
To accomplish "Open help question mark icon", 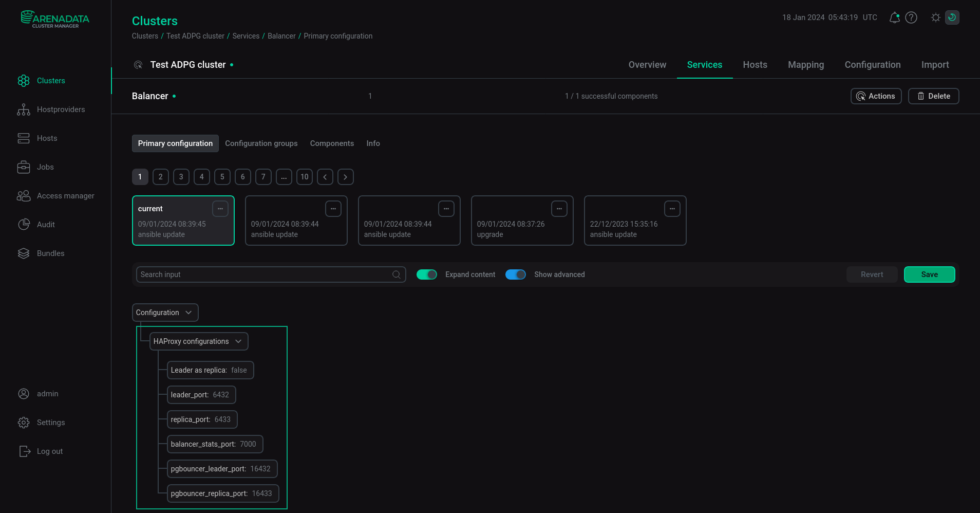I will tap(911, 17).
